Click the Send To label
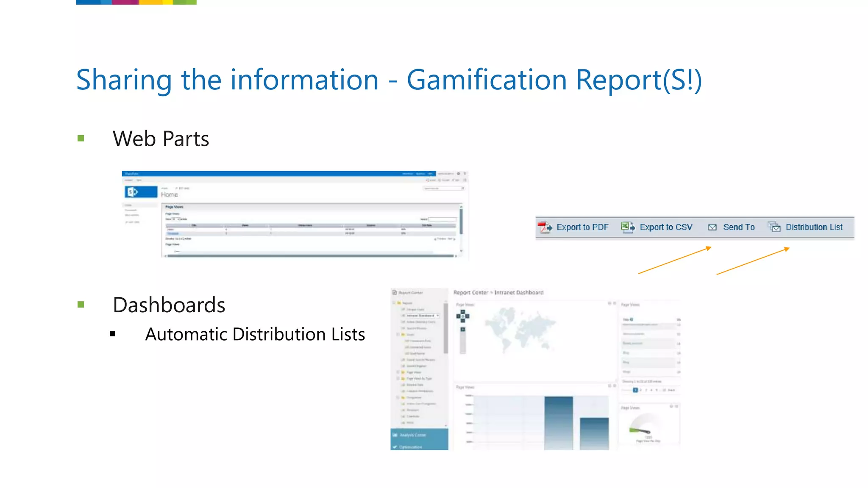 [739, 227]
